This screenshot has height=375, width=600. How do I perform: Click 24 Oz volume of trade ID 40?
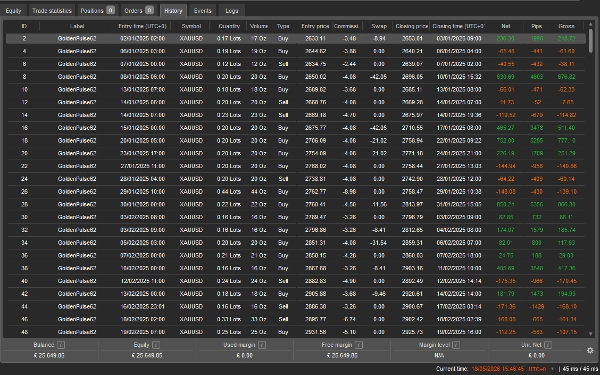click(x=259, y=281)
